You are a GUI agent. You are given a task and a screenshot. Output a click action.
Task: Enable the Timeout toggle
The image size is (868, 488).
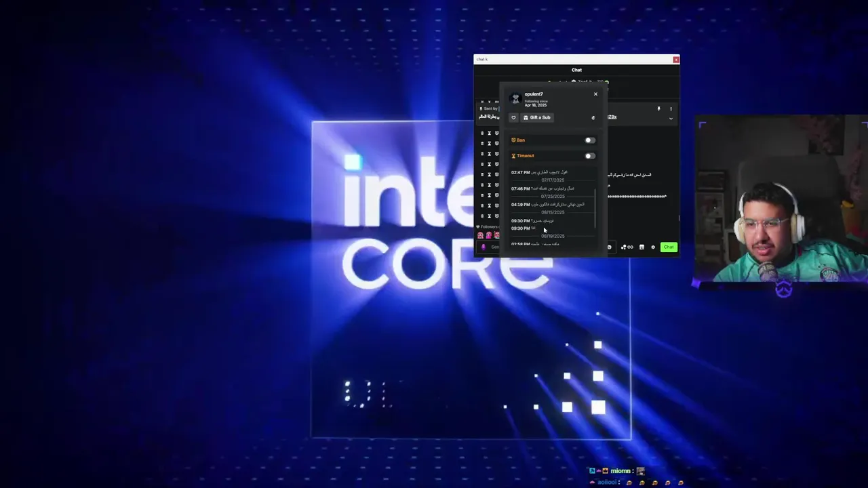coord(590,156)
